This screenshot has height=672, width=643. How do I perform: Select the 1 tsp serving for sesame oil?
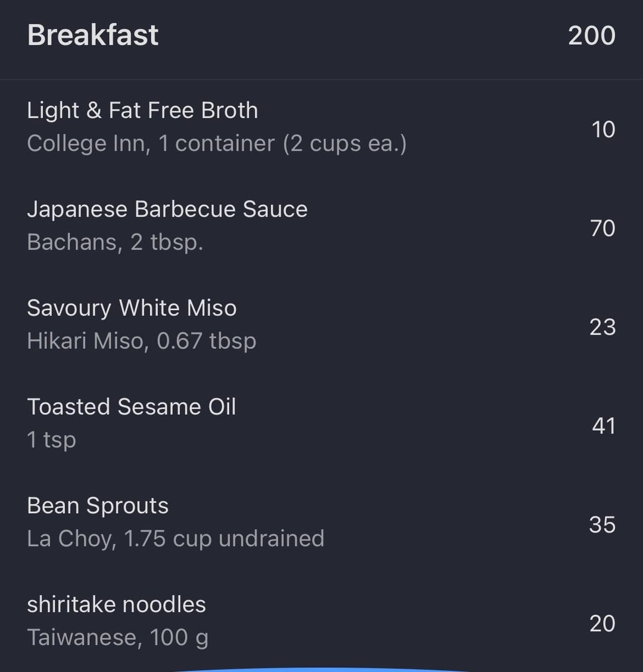tap(51, 440)
